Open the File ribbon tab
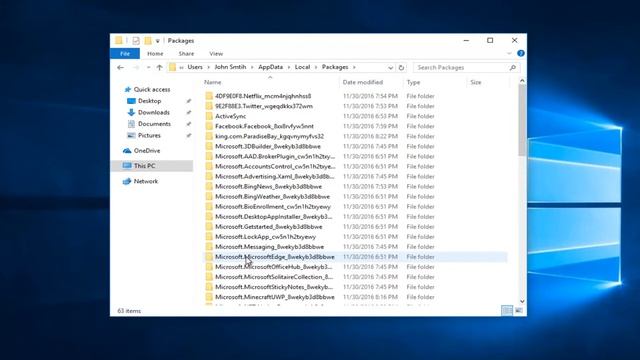Screen dimensions: 640x360 [x=125, y=53]
